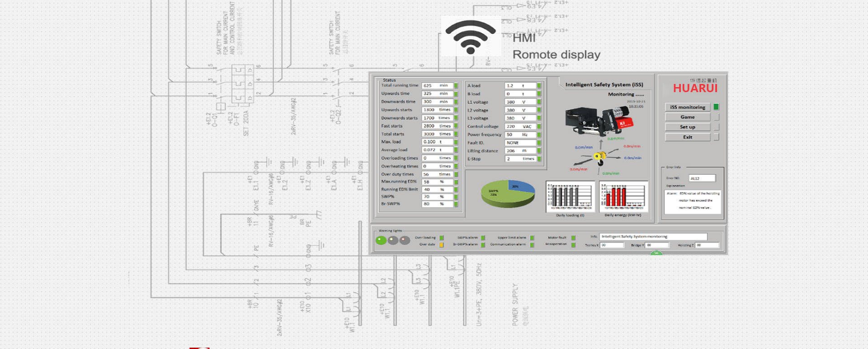Image resolution: width=868 pixels, height=349 pixels.
Task: Toggle the indicator next to Set up
Action: 716,127
